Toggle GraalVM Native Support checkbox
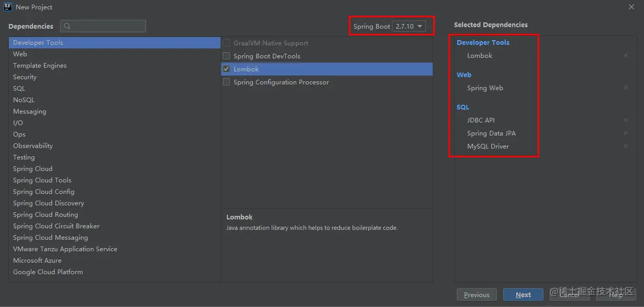Image resolution: width=644 pixels, height=307 pixels. (x=226, y=43)
